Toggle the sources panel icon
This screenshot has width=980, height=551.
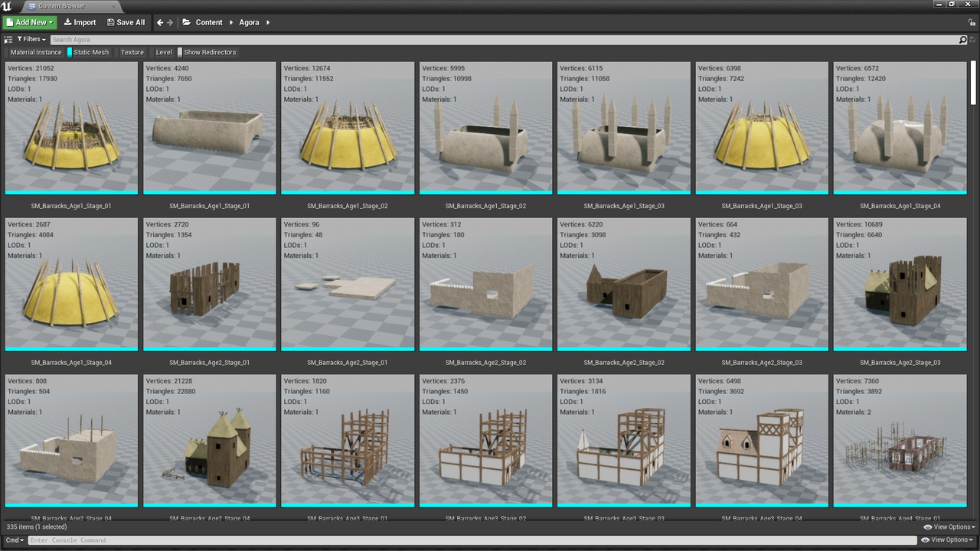coord(8,39)
